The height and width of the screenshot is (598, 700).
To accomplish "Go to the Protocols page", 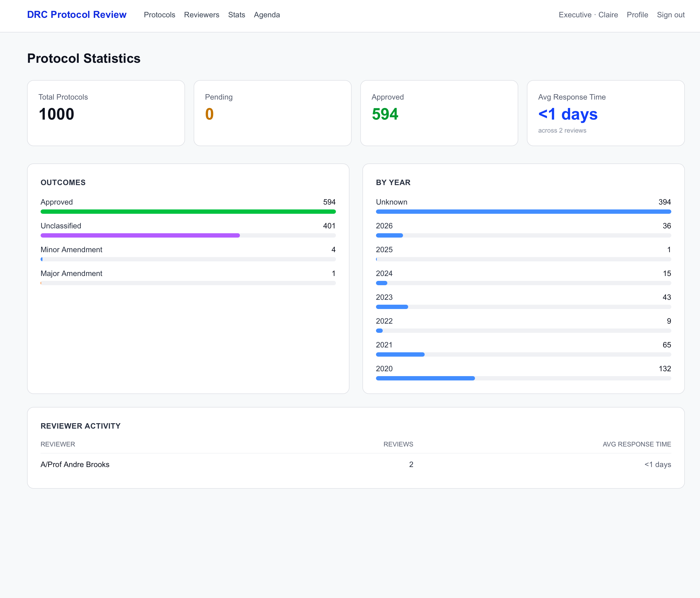I will 160,15.
